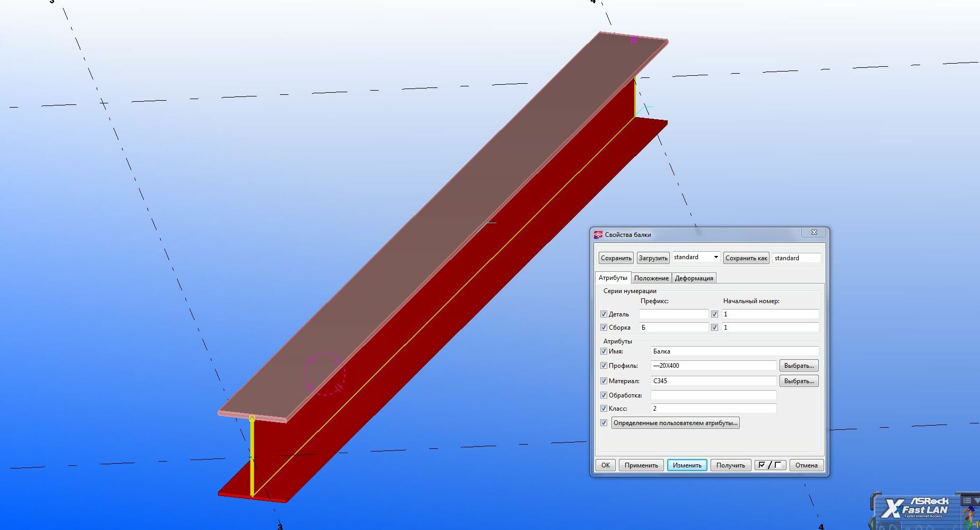Select the yellow start handle of the beam
The image size is (980, 530).
pyautogui.click(x=252, y=419)
